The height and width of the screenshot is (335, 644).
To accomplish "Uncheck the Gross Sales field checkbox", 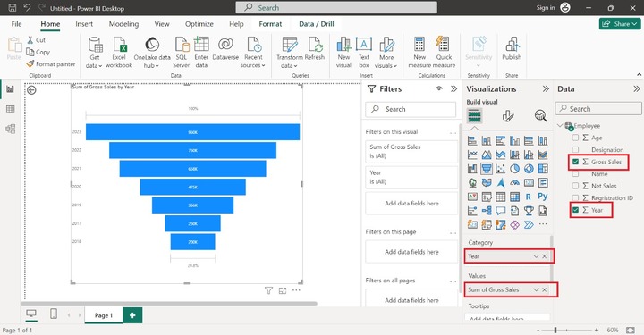I will pos(575,162).
